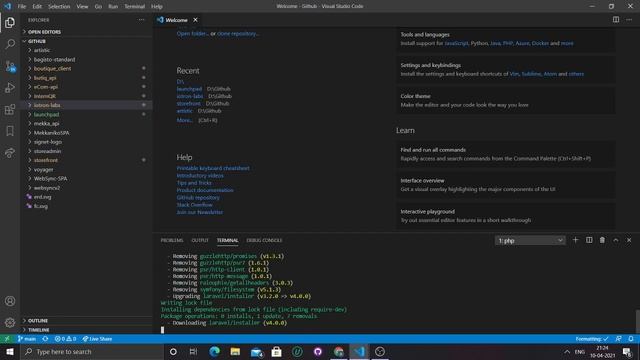Open the Accounts menu icon
The image size is (640, 360).
10,301
